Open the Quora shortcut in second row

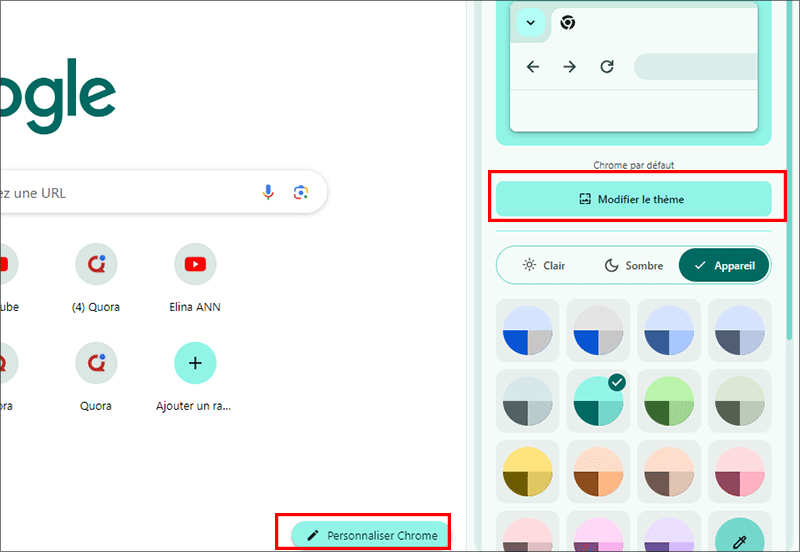pyautogui.click(x=96, y=363)
